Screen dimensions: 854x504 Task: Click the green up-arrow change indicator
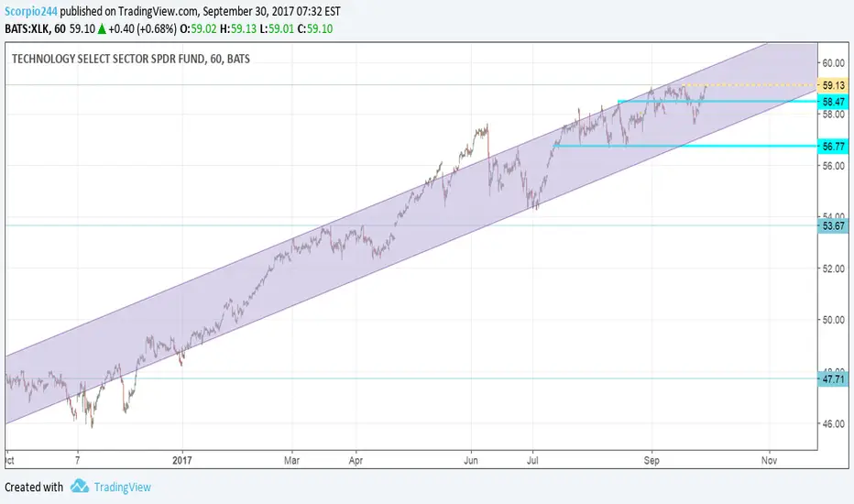pos(102,29)
